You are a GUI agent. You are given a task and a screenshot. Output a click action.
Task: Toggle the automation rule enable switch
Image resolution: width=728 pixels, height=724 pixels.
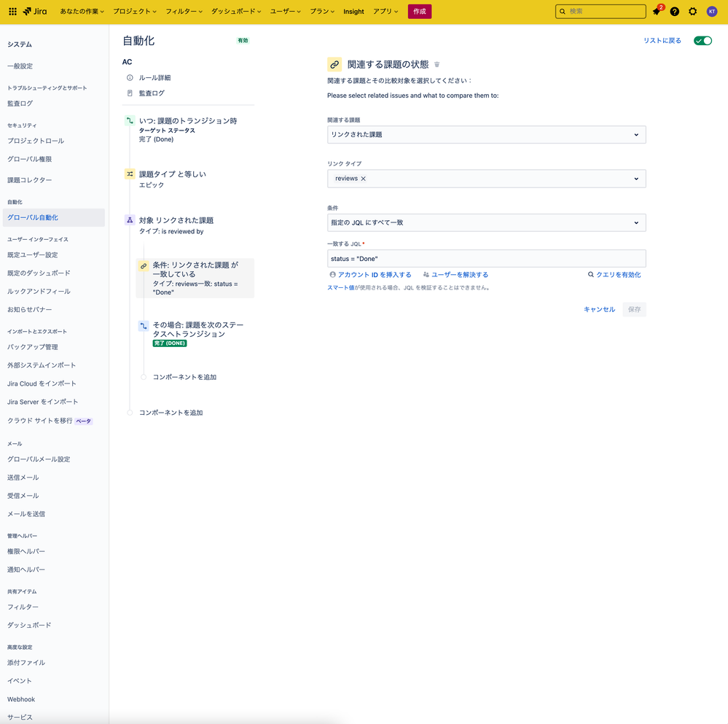tap(702, 41)
